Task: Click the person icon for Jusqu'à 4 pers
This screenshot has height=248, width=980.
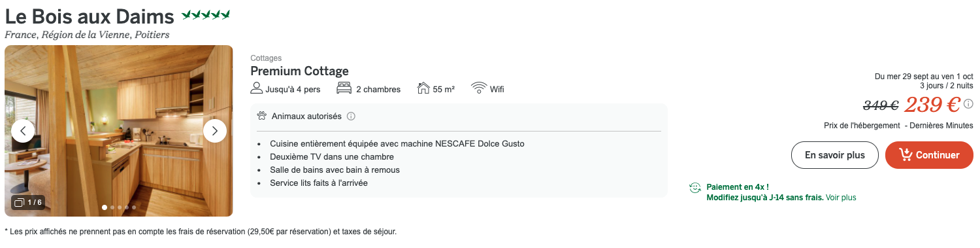Action: pyautogui.click(x=257, y=88)
